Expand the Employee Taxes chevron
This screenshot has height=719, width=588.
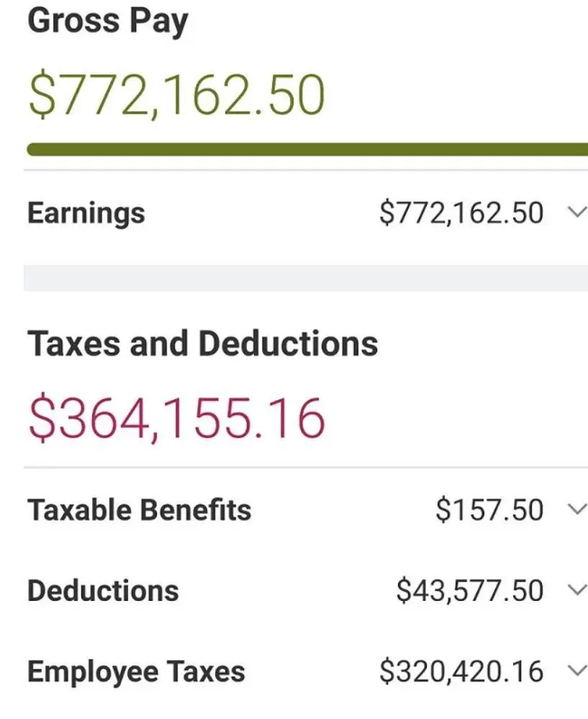point(577,671)
